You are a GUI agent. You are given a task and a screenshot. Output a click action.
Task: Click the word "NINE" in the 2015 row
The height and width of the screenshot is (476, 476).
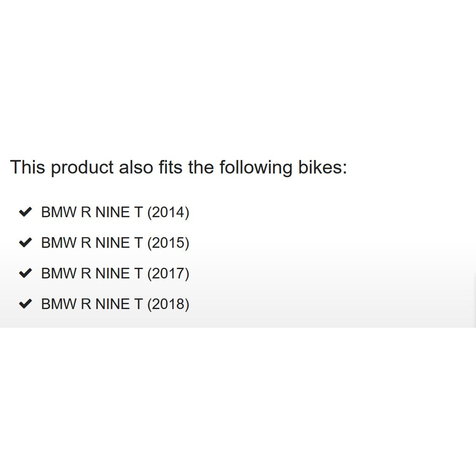(x=112, y=243)
